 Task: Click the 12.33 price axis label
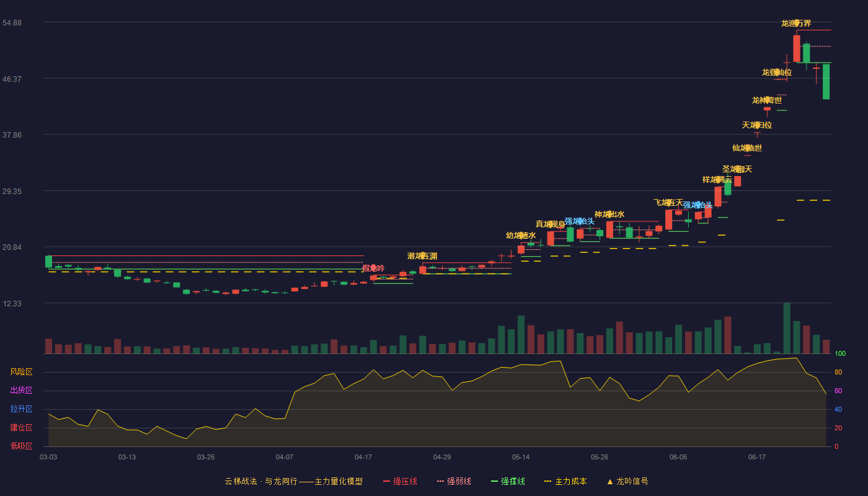(12, 304)
